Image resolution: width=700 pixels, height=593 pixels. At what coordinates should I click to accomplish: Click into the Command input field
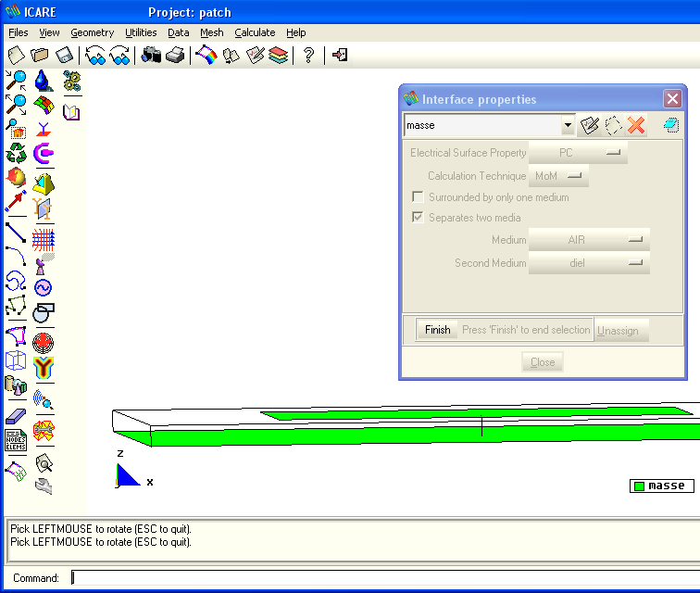pos(385,578)
